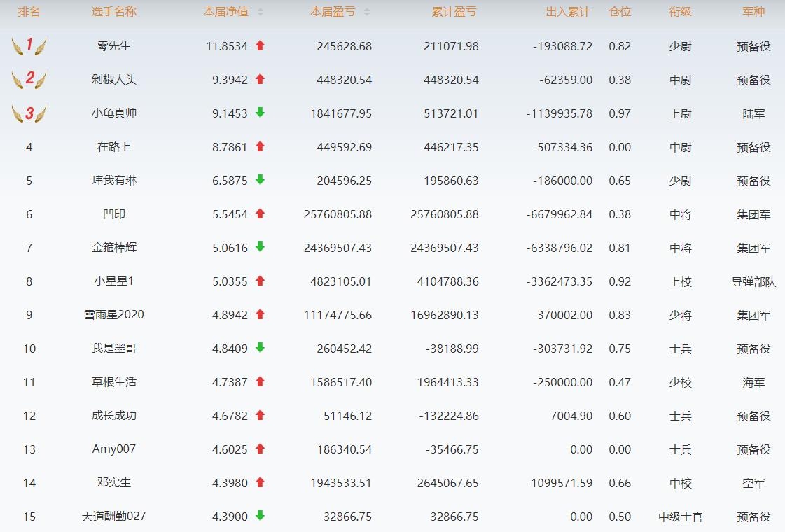
Task: Click green down arrow beside 4.3900
Action: click(260, 516)
